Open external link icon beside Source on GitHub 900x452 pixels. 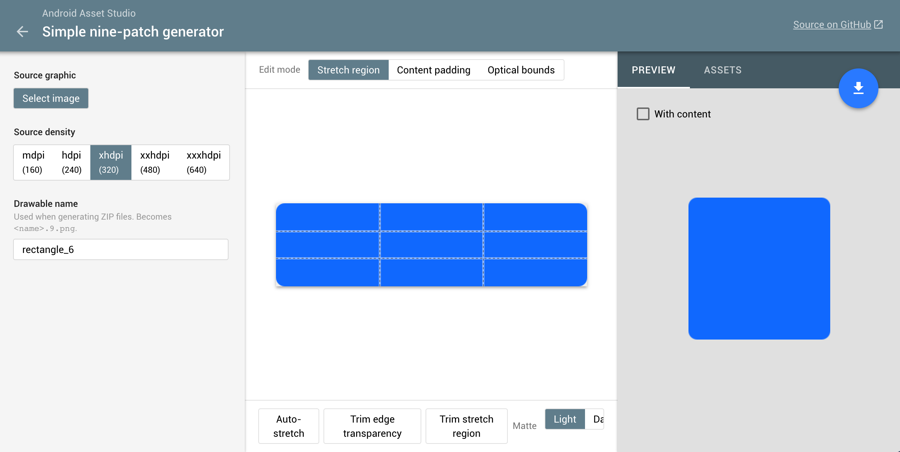tap(878, 25)
